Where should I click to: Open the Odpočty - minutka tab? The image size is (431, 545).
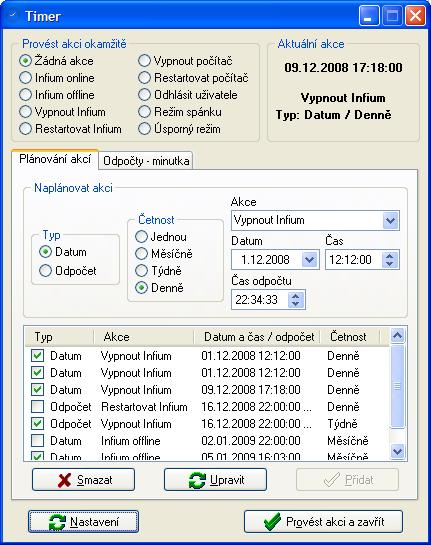pos(146,161)
